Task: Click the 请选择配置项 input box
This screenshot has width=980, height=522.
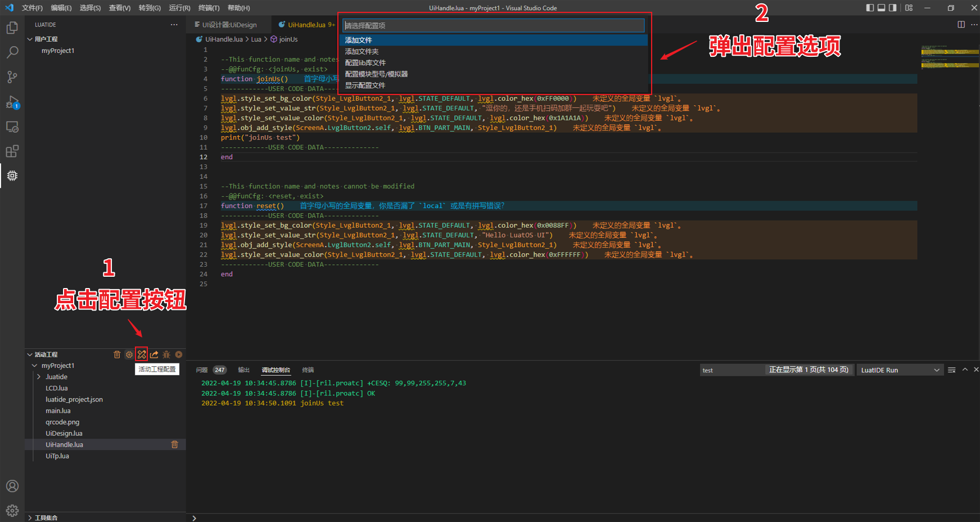Action: [493, 26]
